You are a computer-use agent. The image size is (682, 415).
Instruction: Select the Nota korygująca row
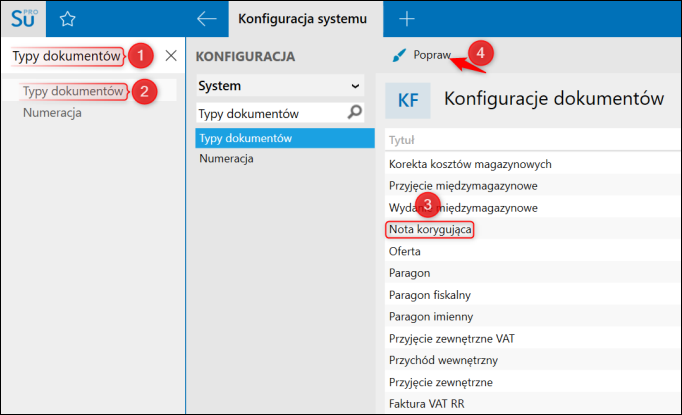[430, 229]
